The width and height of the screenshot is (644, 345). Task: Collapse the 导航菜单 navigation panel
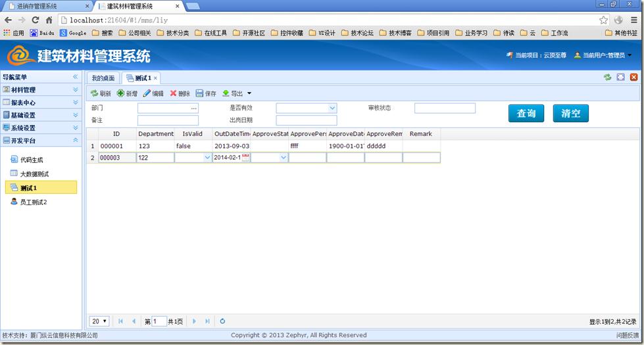75,77
